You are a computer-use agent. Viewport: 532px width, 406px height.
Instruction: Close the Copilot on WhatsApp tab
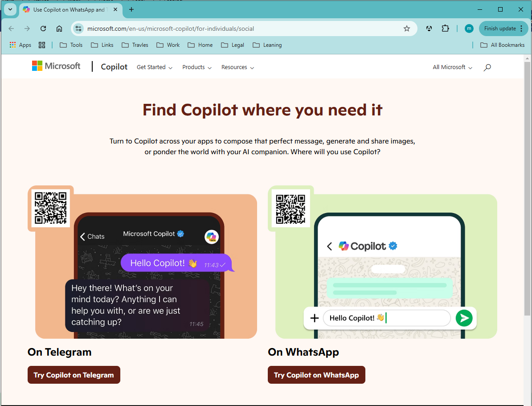115,9
